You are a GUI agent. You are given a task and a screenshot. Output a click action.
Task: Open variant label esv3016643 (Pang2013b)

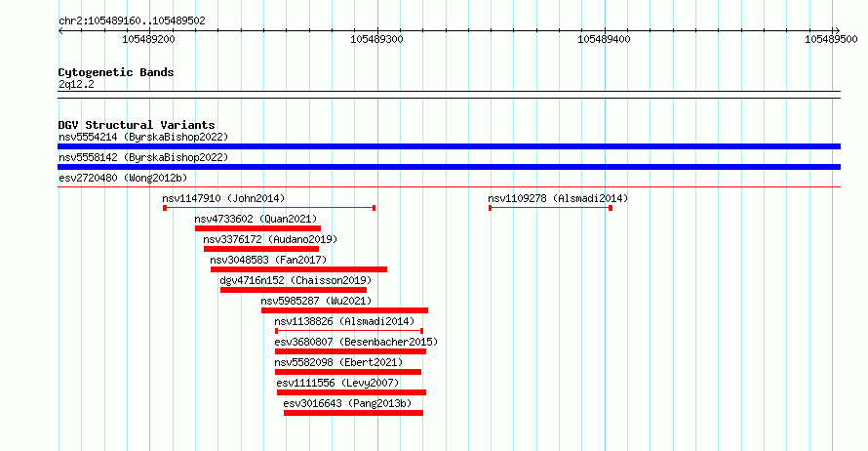click(347, 403)
